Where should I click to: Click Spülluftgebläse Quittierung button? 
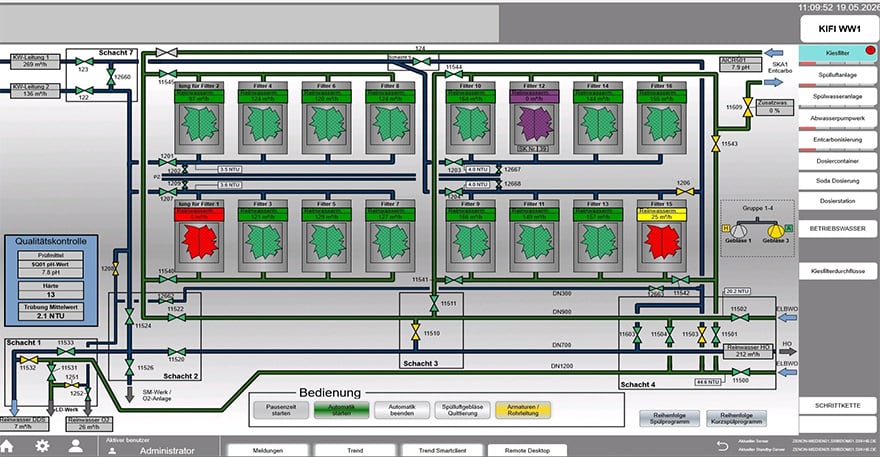tap(462, 410)
